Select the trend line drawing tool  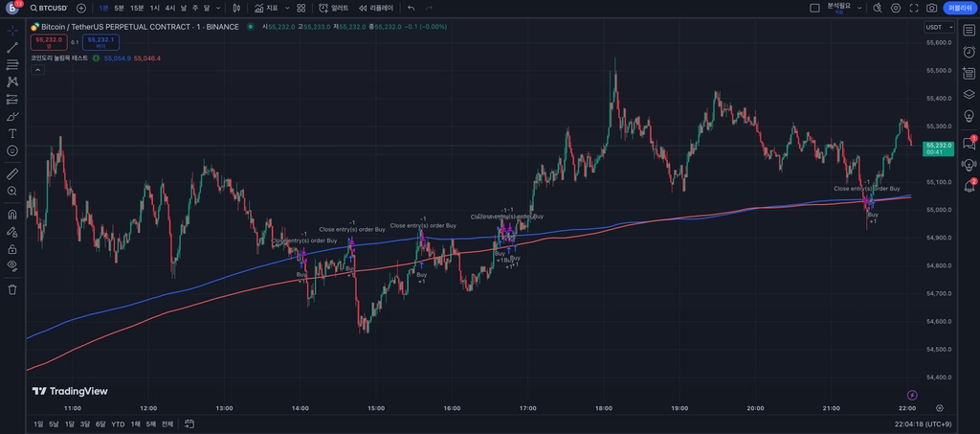click(11, 48)
